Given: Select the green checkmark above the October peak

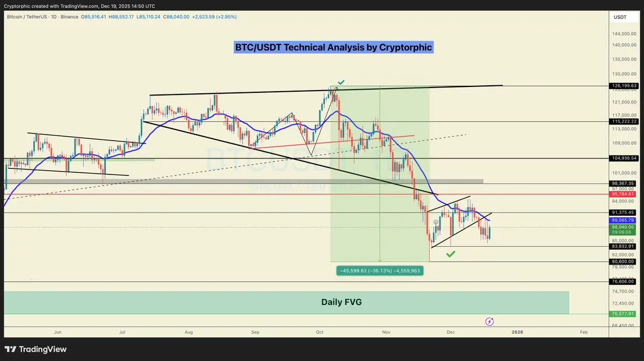Looking at the screenshot, I should (x=341, y=82).
